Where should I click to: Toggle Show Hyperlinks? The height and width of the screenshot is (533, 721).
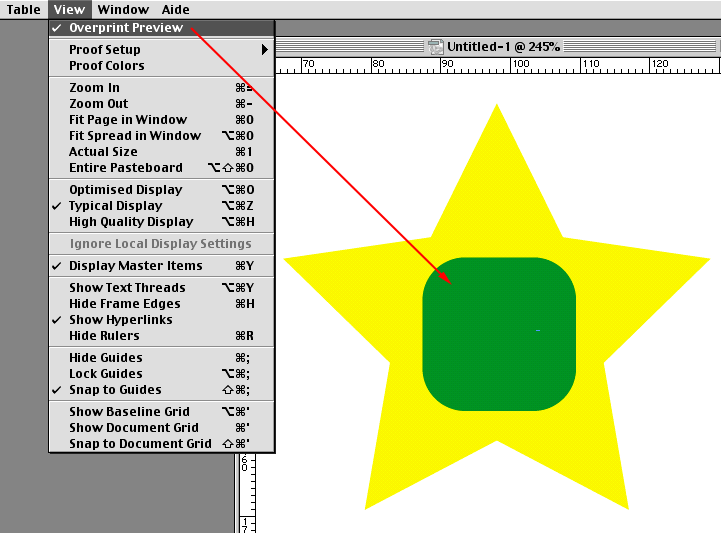162,320
